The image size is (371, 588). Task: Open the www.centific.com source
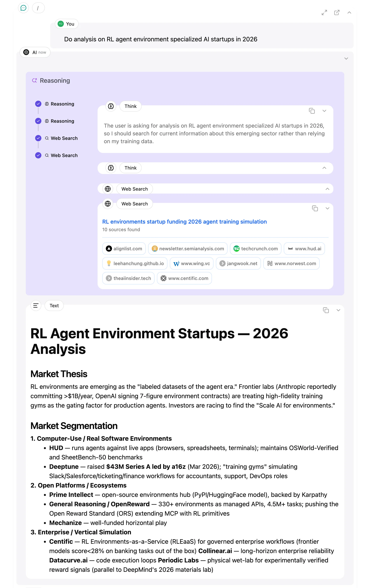tap(184, 278)
